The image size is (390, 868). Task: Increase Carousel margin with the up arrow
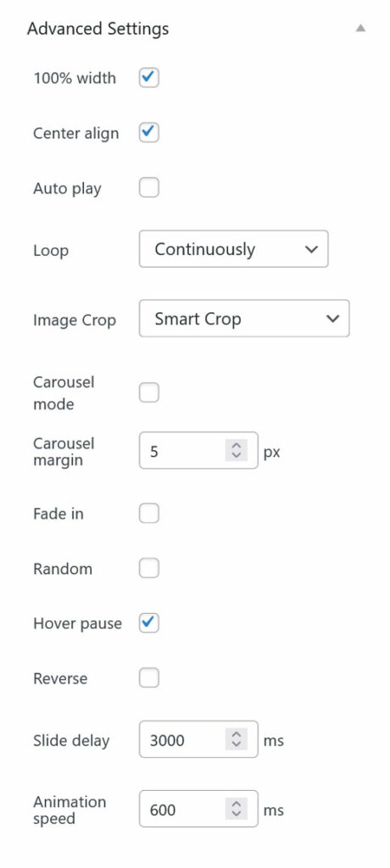click(237, 446)
